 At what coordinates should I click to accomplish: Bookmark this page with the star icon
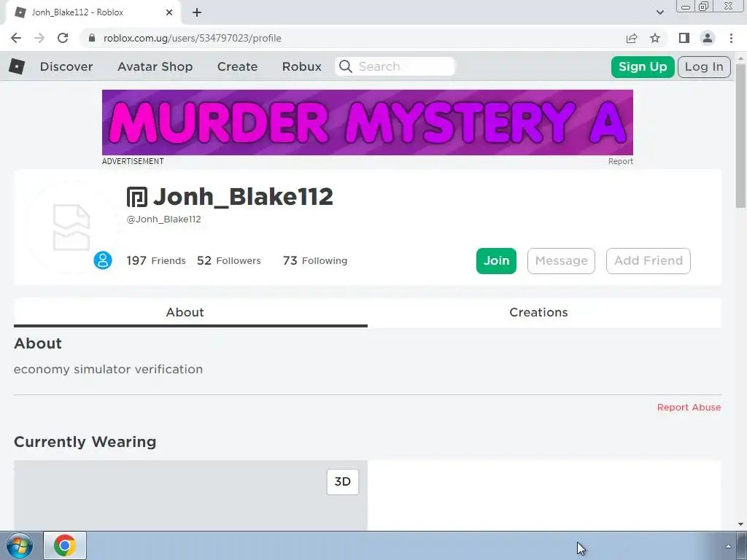pos(655,38)
